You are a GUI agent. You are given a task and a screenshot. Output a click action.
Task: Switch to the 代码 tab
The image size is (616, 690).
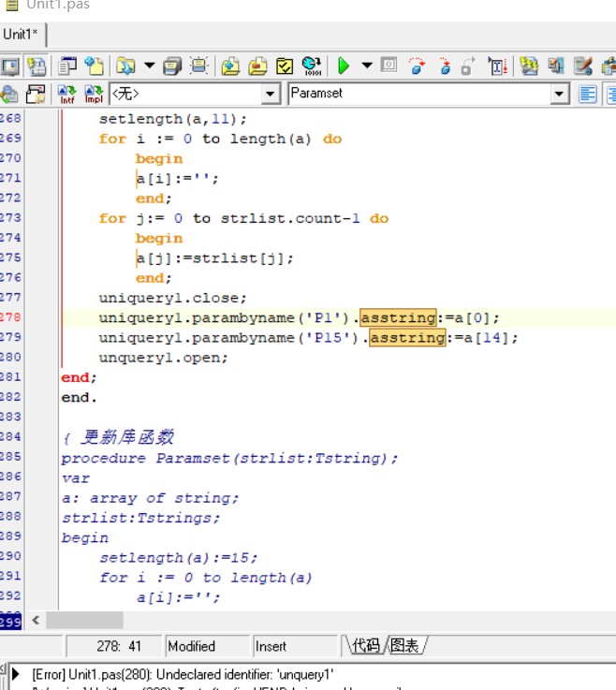click(365, 646)
